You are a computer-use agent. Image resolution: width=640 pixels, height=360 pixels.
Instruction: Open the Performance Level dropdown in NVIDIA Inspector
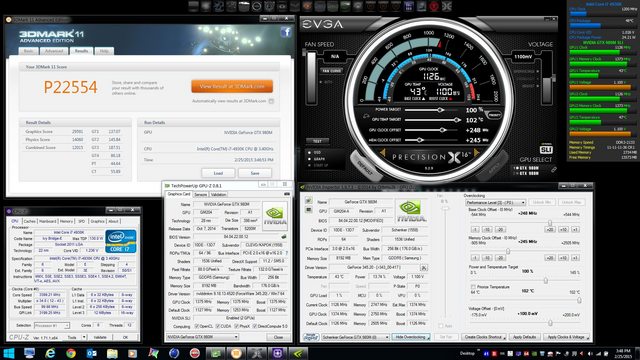click(x=496, y=202)
